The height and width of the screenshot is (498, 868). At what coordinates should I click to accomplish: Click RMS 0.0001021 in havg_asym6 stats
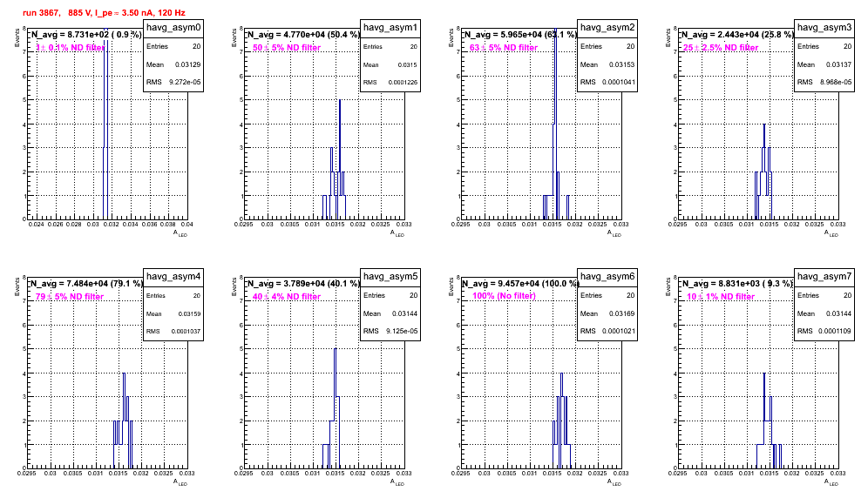point(607,331)
